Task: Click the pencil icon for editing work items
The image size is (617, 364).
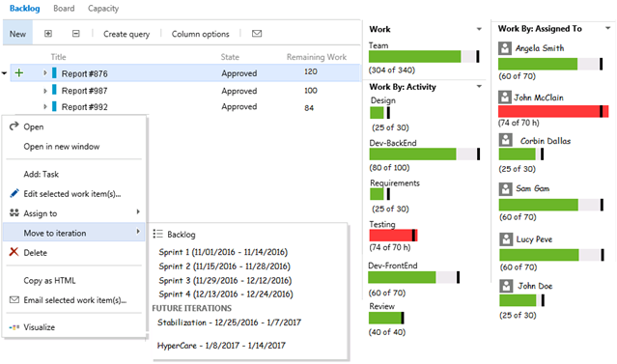Action: click(14, 193)
